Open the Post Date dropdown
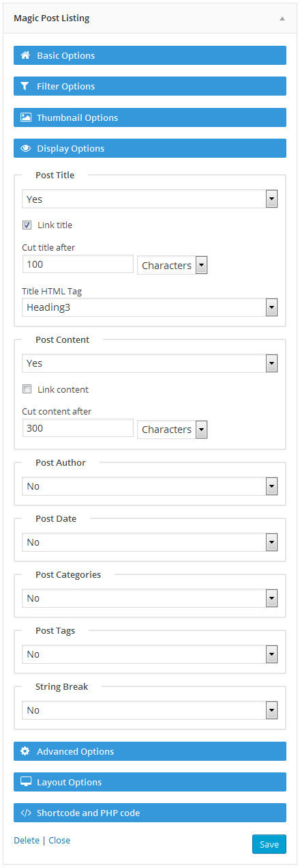Screen dimensions: 300x868 (149, 542)
